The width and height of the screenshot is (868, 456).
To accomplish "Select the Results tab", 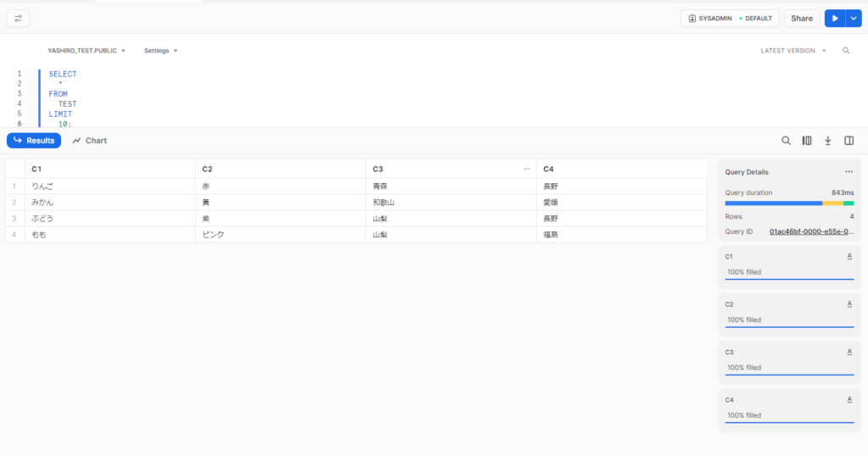I will (34, 141).
